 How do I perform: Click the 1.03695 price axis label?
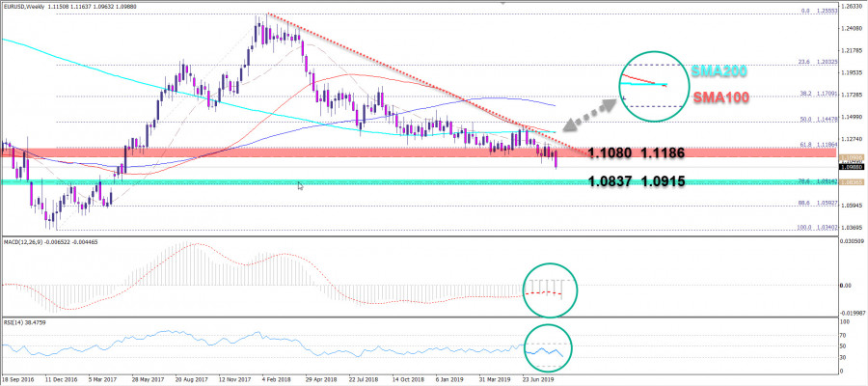tap(850, 227)
